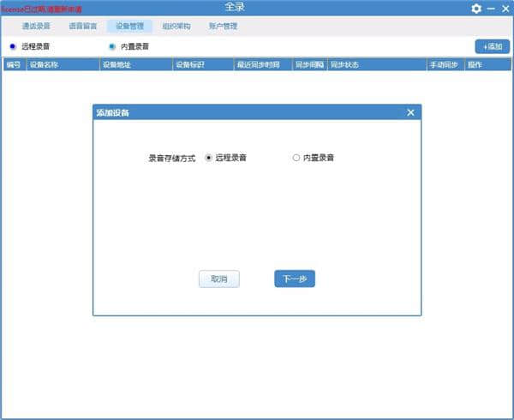Open the 账户管理 tab
The width and height of the screenshot is (514, 420).
[x=223, y=27]
